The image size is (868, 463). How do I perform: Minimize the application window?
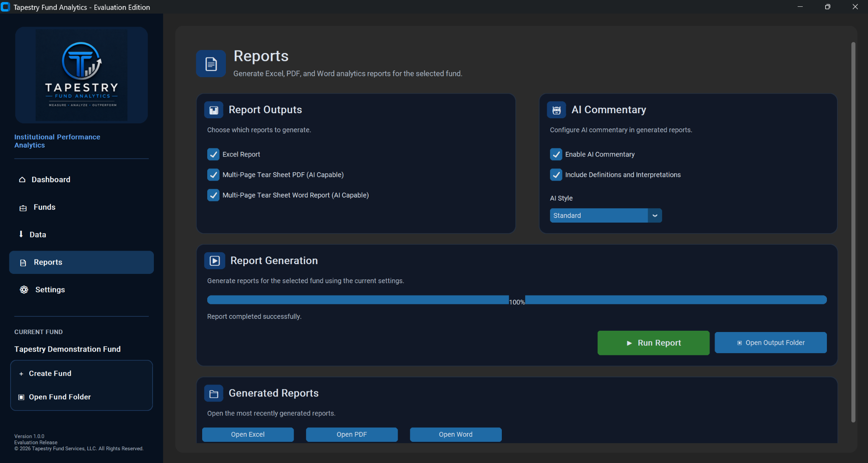800,7
